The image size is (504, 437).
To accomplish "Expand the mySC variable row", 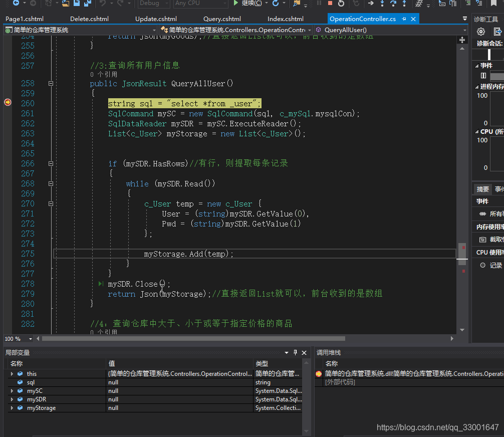I will [x=12, y=391].
